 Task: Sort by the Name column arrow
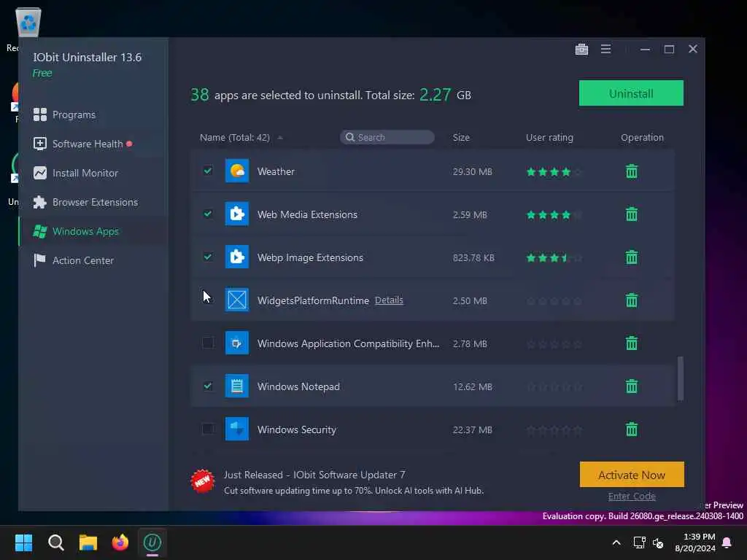(x=280, y=138)
